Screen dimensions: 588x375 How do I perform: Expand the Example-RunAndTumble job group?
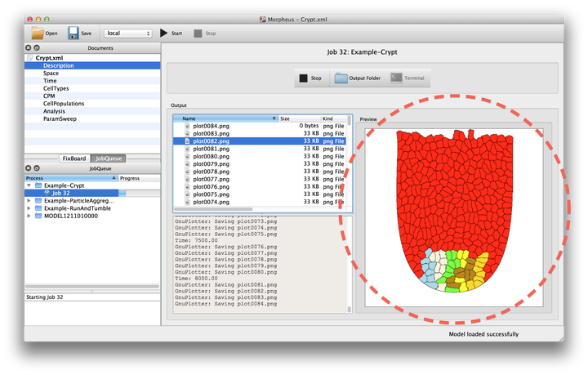tap(29, 208)
